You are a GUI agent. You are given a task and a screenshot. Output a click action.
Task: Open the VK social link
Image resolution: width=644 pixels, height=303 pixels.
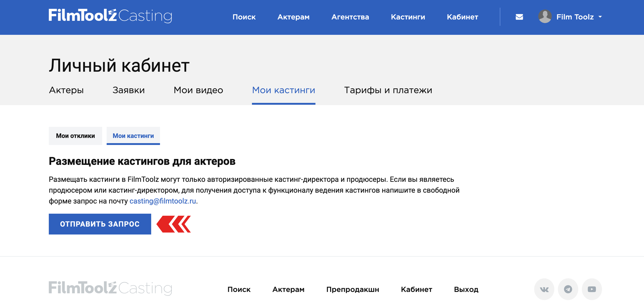(544, 289)
